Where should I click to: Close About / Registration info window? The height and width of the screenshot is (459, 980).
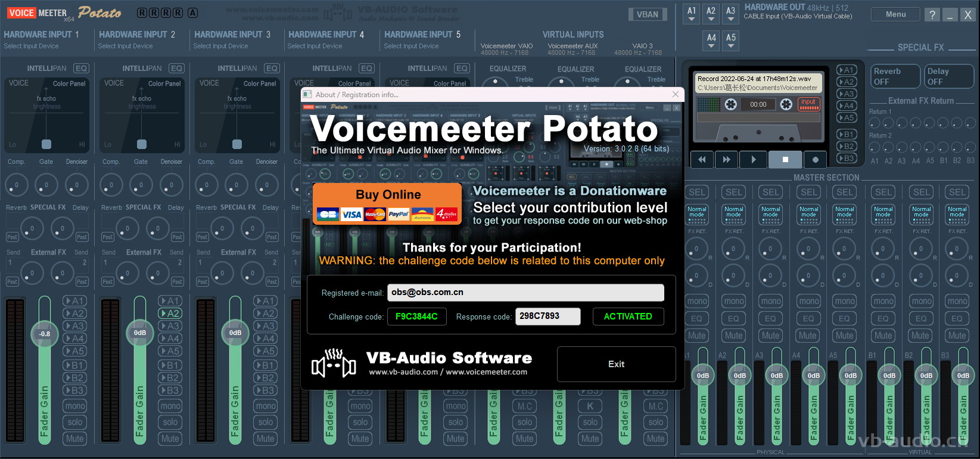click(x=675, y=94)
